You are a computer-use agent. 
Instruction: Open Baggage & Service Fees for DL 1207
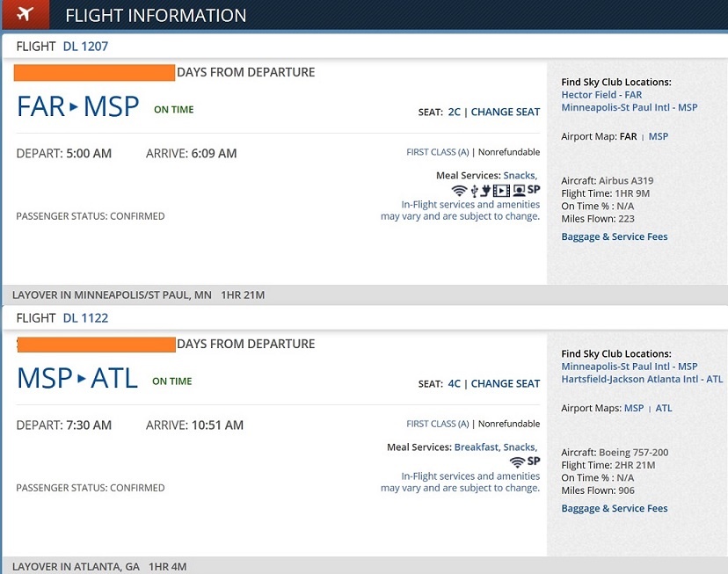click(615, 236)
